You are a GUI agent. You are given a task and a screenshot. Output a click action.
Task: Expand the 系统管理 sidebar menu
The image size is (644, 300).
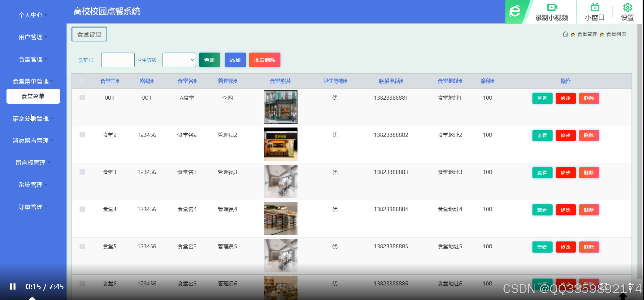33,185
